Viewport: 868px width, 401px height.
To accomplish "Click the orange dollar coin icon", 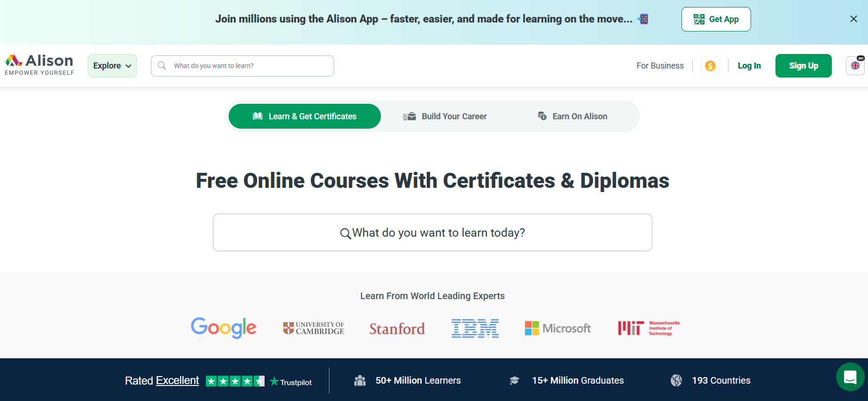I will pyautogui.click(x=710, y=66).
